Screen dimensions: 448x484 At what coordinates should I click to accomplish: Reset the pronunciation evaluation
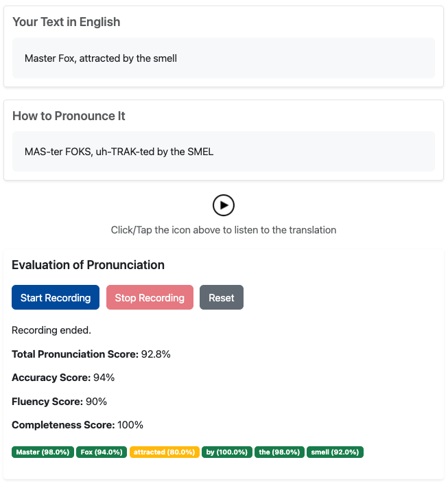point(222,297)
